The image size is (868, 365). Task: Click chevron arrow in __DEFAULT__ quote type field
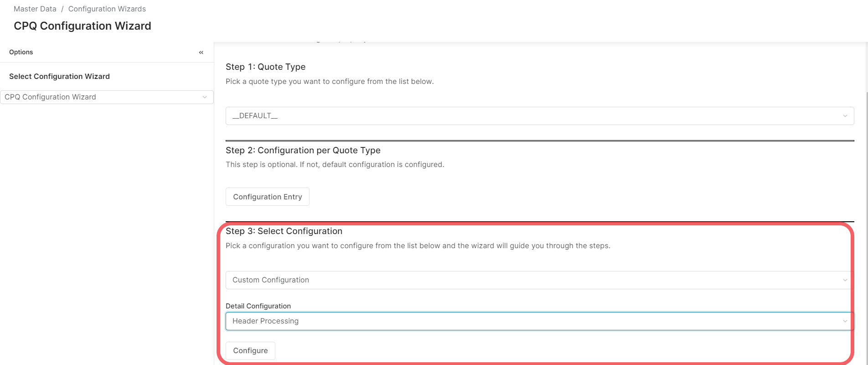tap(845, 116)
